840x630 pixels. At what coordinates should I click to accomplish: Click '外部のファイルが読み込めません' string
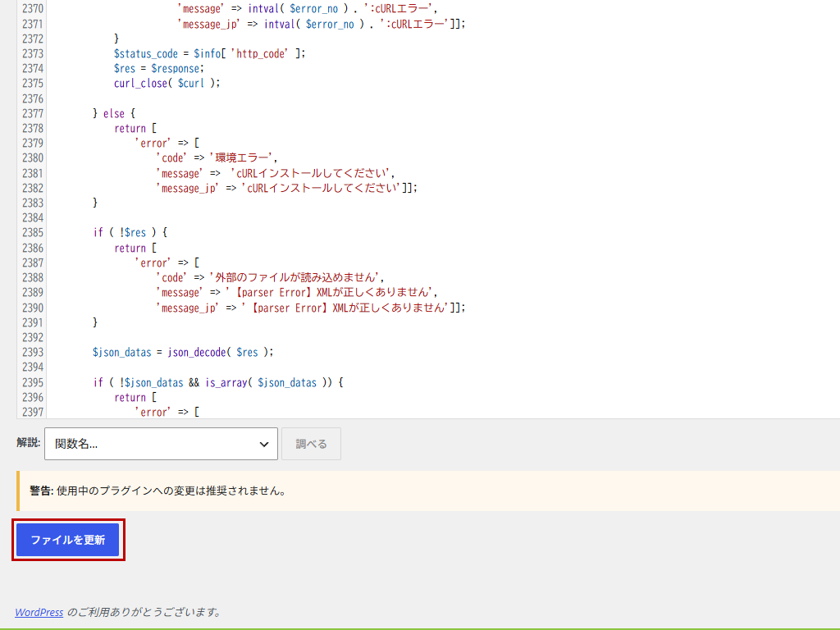[294, 277]
